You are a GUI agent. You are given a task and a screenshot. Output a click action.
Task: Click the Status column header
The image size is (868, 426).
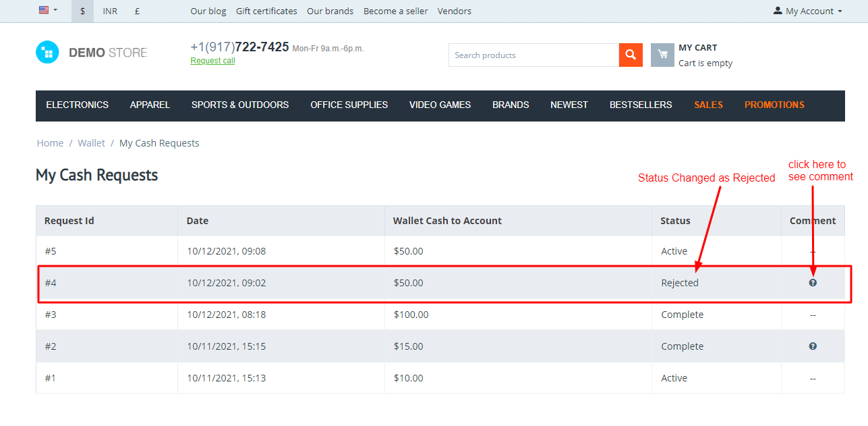coord(675,221)
